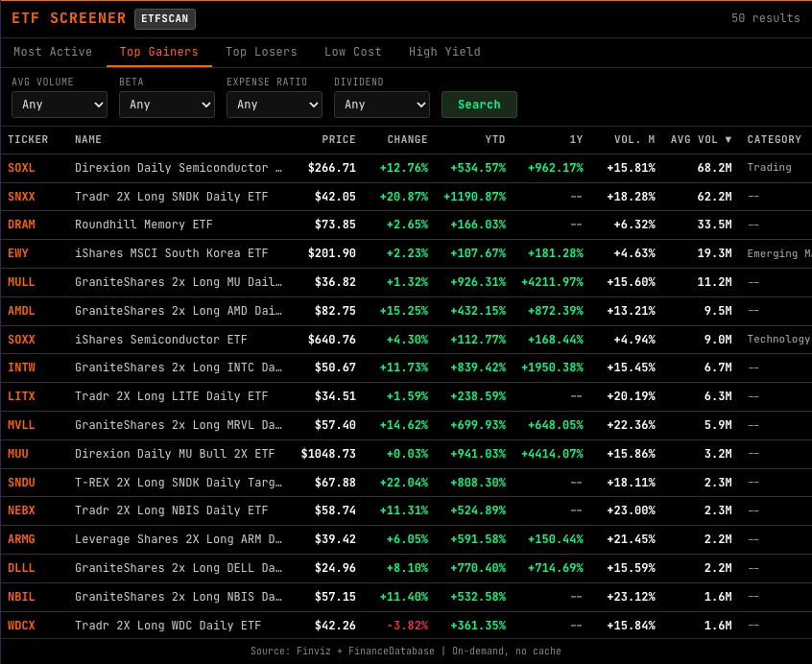Open the MULL ticker link

coord(21,282)
